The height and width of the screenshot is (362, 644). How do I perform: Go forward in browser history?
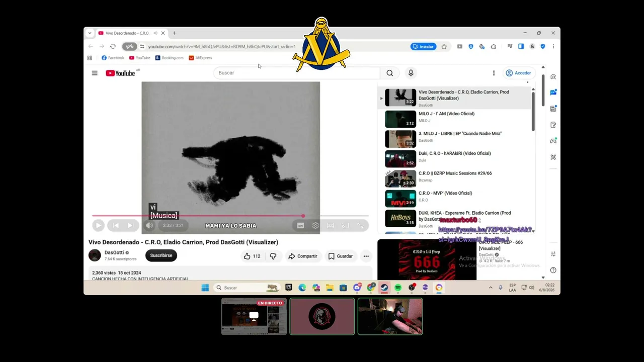(102, 46)
